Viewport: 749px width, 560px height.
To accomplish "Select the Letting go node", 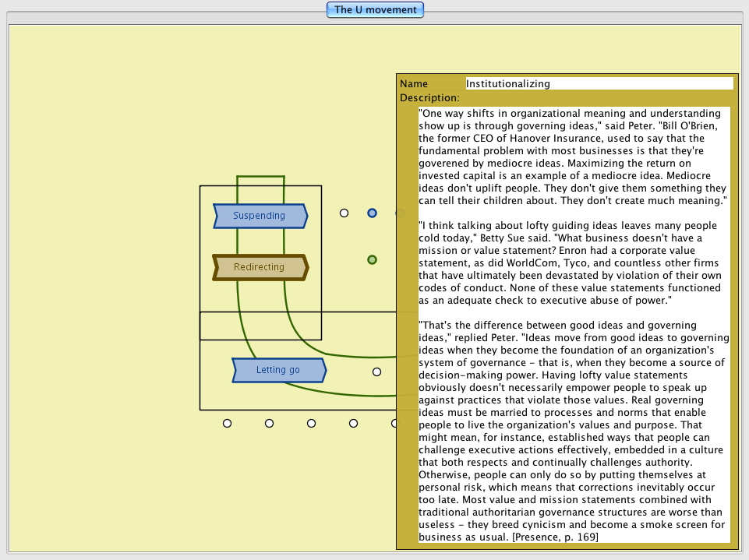I will coord(278,370).
